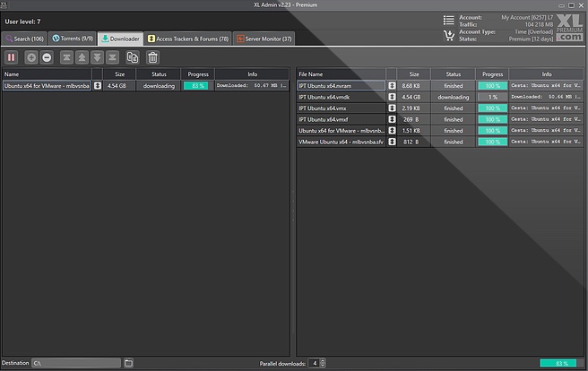Move selected download to top of queue

(66, 56)
